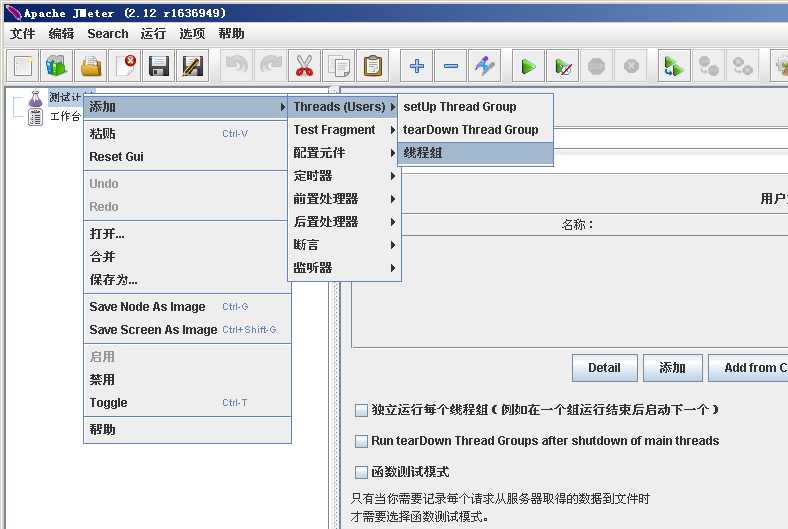This screenshot has width=788, height=529.
Task: Select Save Node As Image
Action: pyautogui.click(x=187, y=307)
